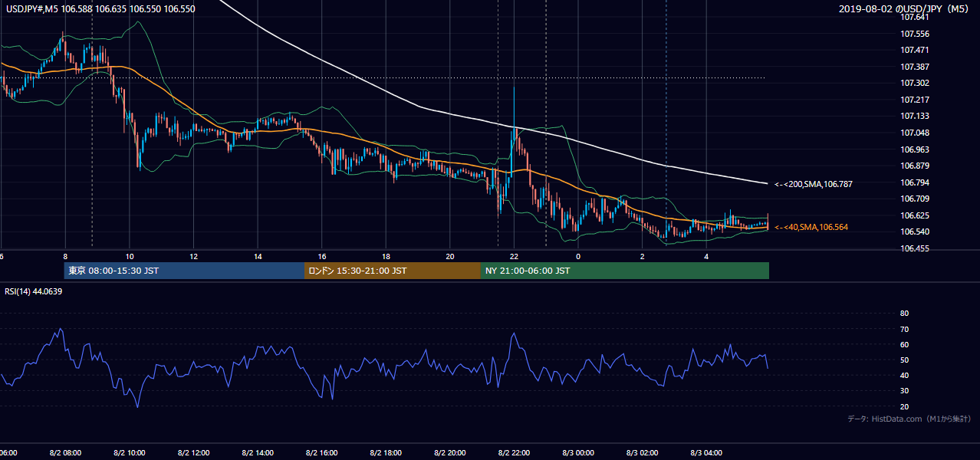Click price axis label 106.455

point(915,248)
